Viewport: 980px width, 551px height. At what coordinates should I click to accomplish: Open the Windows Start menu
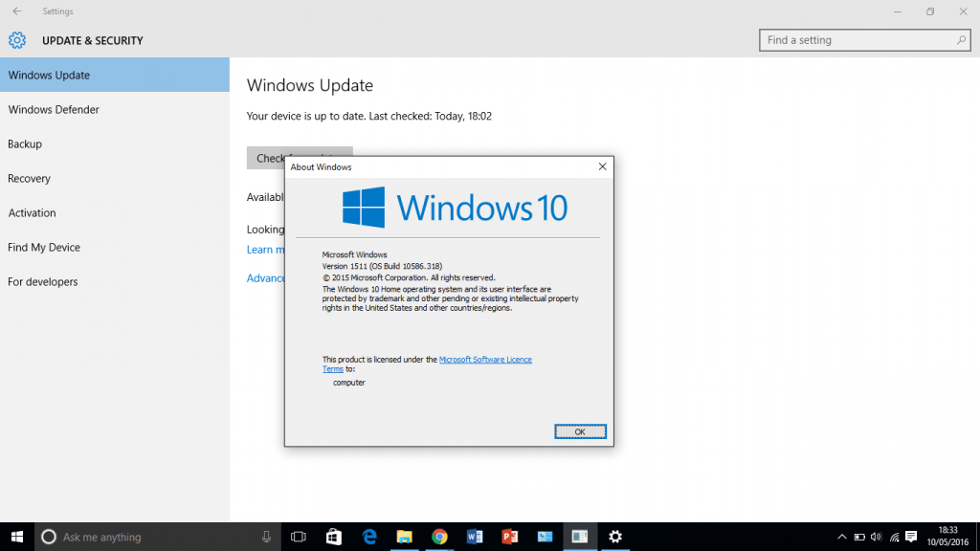click(x=17, y=537)
